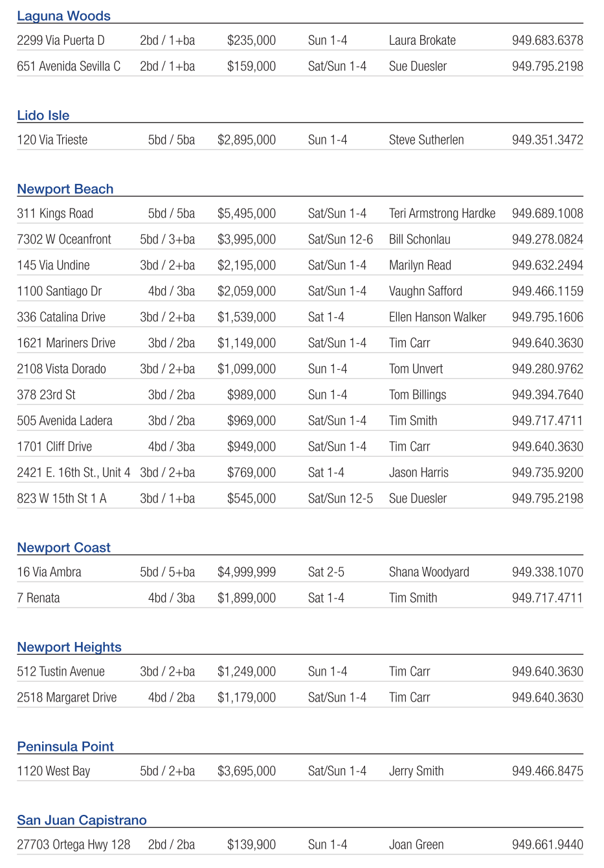Click the 336 Catalina Drive address

point(61,317)
